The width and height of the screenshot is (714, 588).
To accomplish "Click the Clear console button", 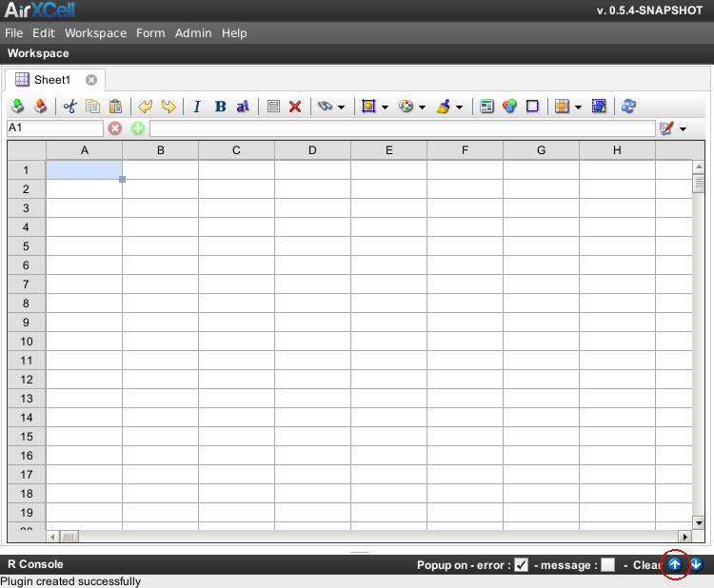I will pos(647,565).
